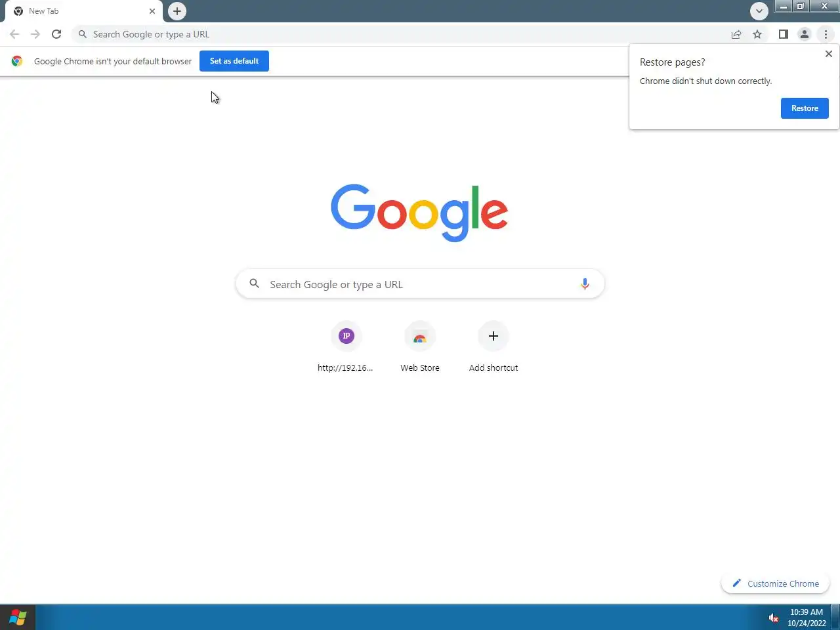Close the New Tab tab

(152, 11)
